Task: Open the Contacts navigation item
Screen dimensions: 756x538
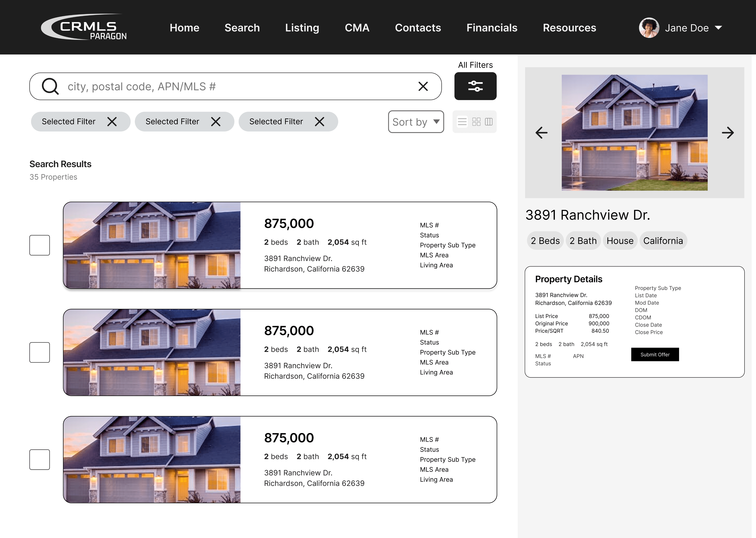Action: pyautogui.click(x=418, y=28)
